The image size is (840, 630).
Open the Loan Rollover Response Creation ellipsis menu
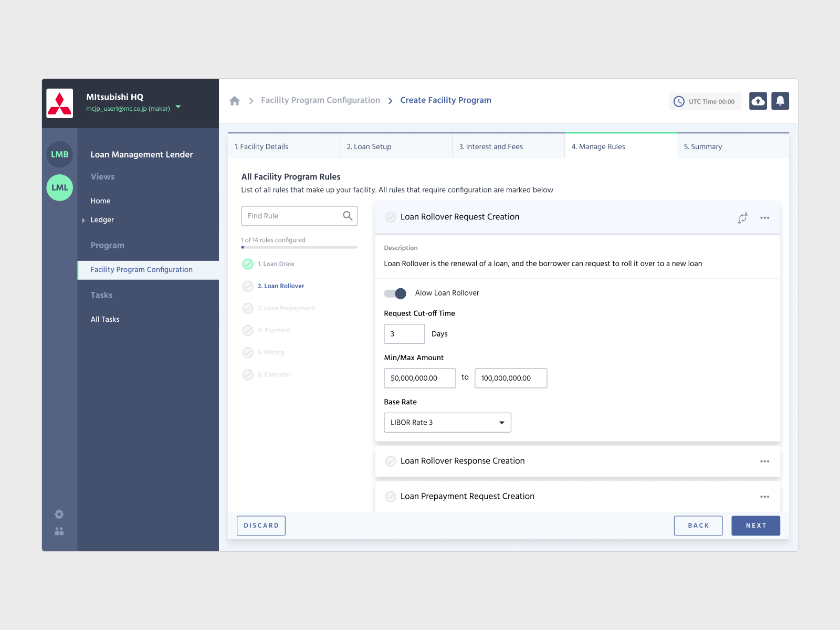pyautogui.click(x=764, y=461)
